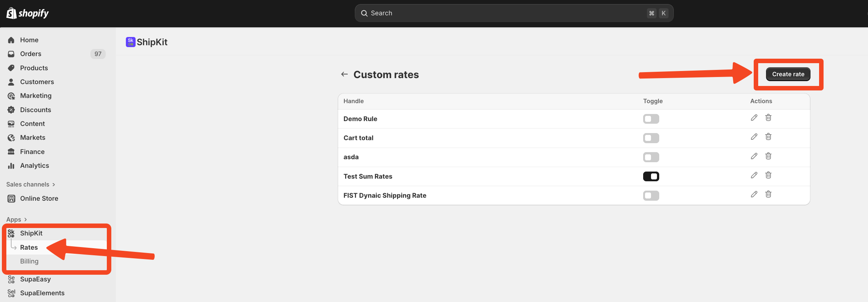This screenshot has height=302, width=868.
Task: Open Orders in the sidebar
Action: [x=31, y=54]
